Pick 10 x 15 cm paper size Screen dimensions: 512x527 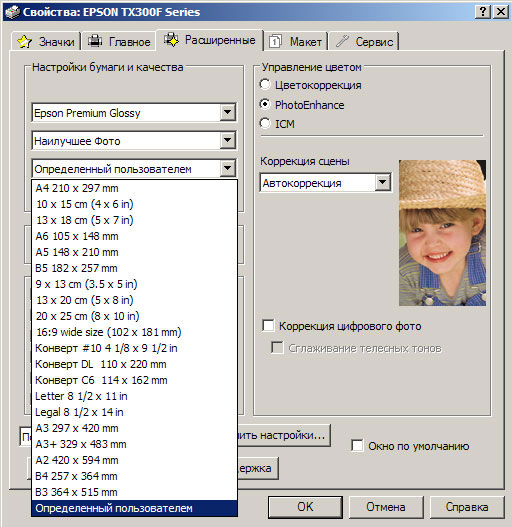click(134, 204)
